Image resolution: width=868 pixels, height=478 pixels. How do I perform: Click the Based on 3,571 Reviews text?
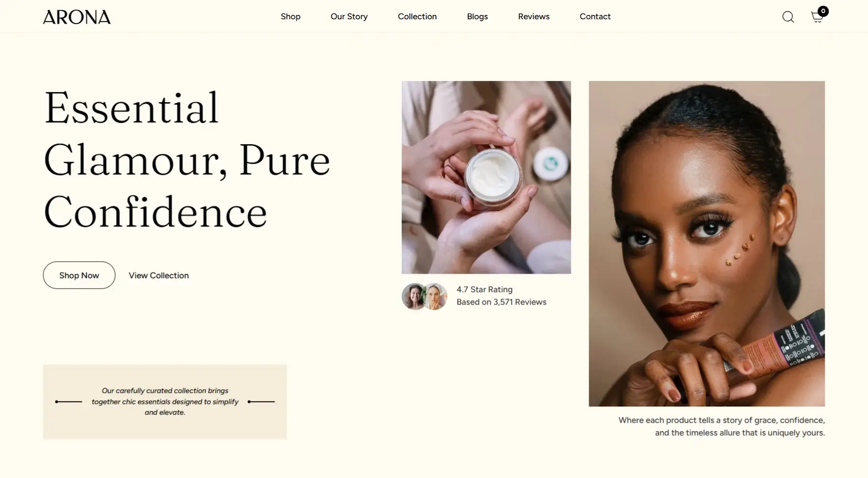coord(502,302)
